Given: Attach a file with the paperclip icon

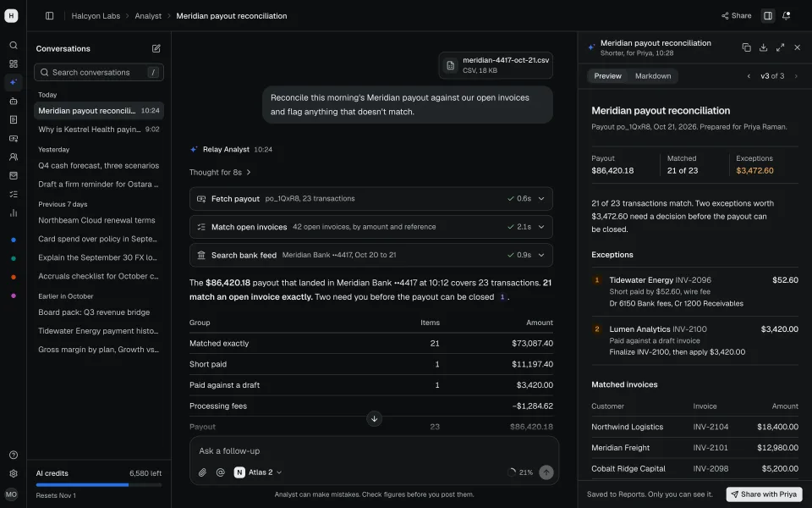Looking at the screenshot, I should 202,472.
